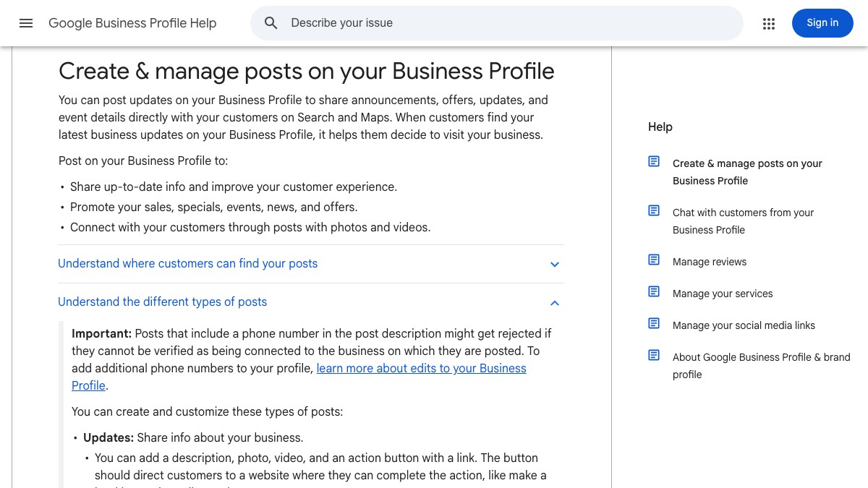Image resolution: width=868 pixels, height=488 pixels.
Task: Collapse chevron for different types of posts
Action: [x=555, y=303]
